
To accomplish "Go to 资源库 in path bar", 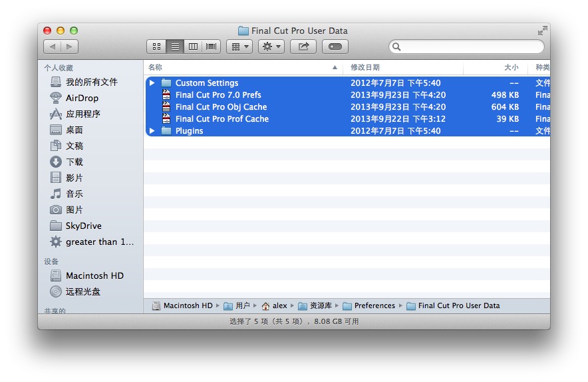I will (x=315, y=306).
